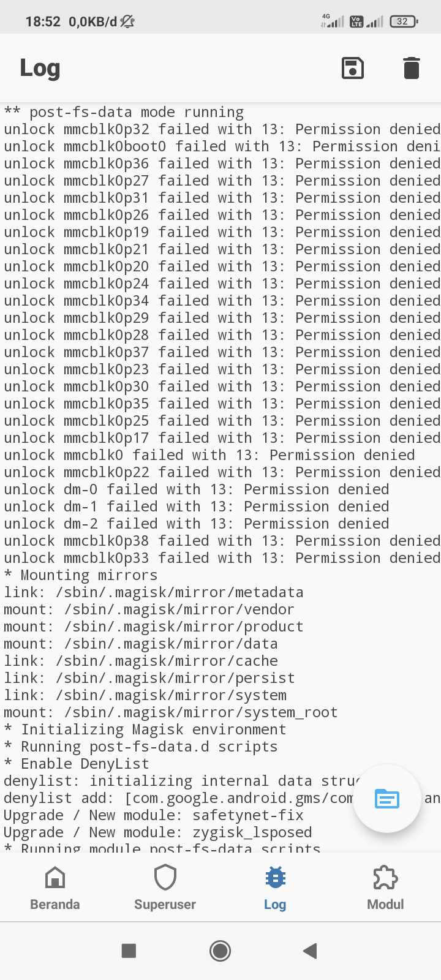Switch to the Beranda tab
The image size is (441, 980).
[x=55, y=887]
